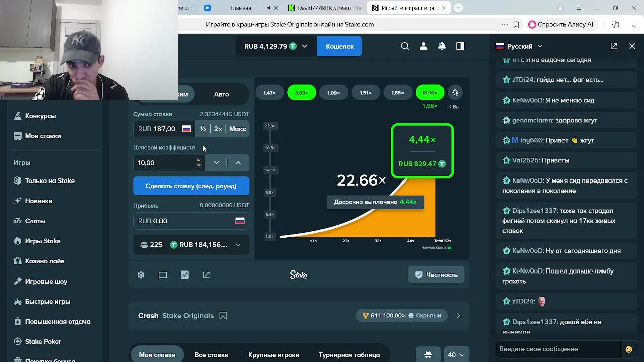Open browser downloads icon
The width and height of the screenshot is (644, 362).
[634, 24]
